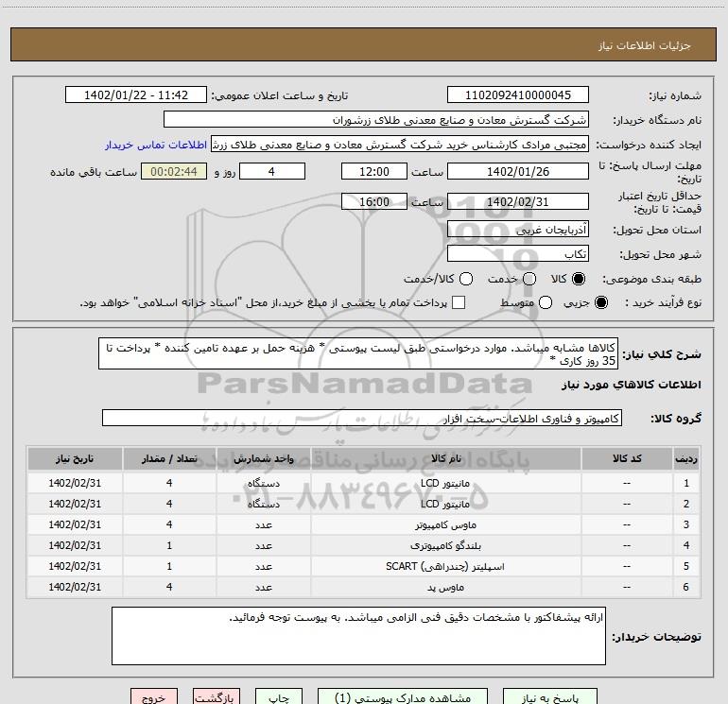
Task: Click مانیتور LCD in row 1
Action: click(445, 483)
